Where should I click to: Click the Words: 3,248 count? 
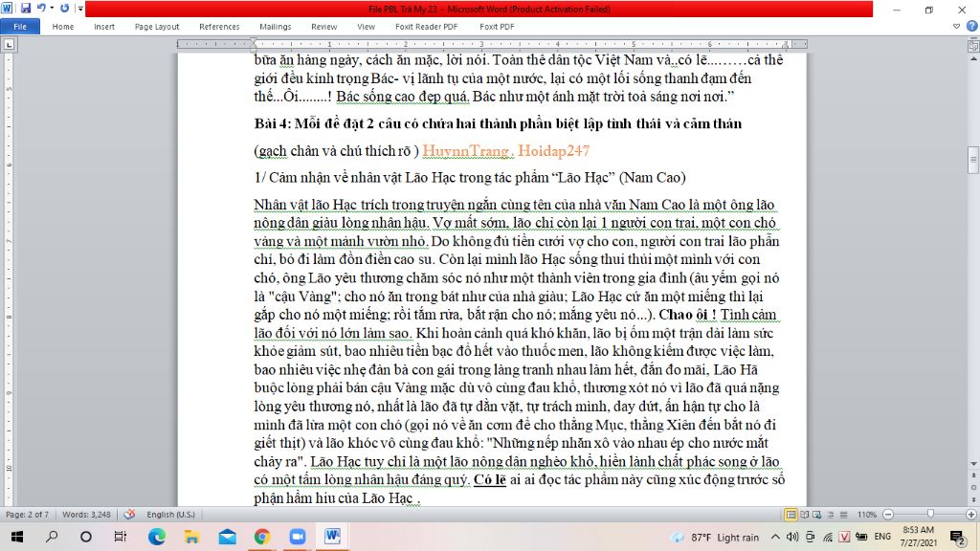pos(86,515)
